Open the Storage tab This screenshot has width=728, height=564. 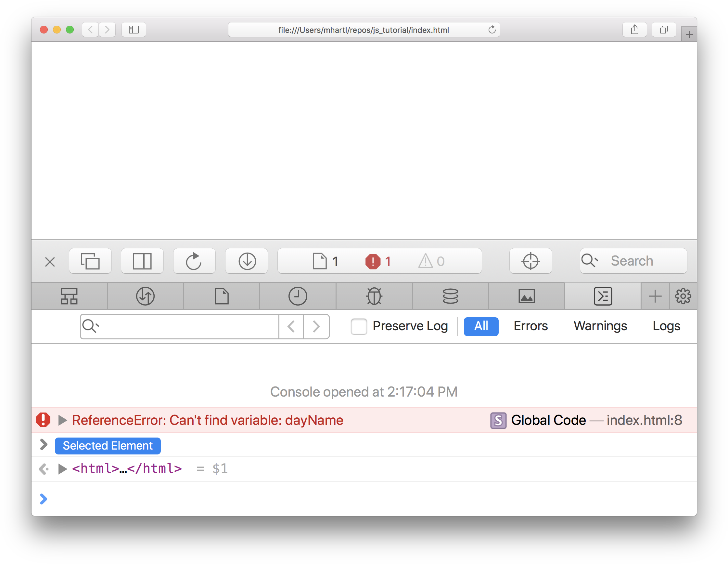click(450, 296)
